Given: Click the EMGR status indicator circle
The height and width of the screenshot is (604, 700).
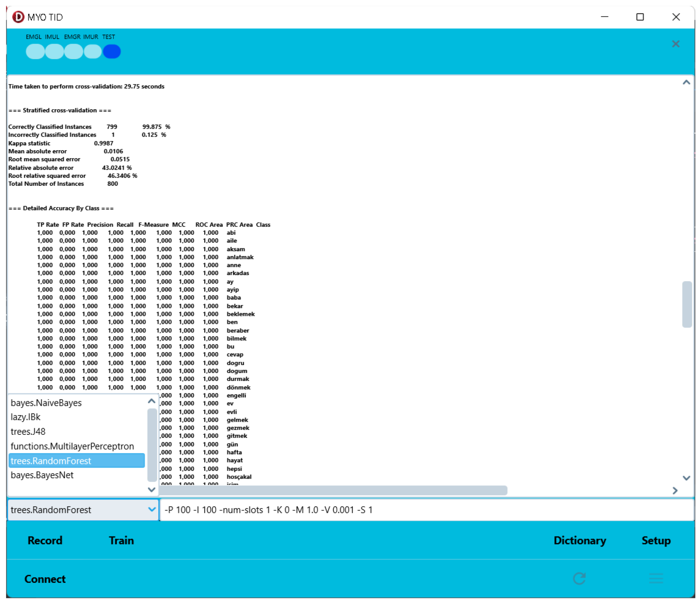Looking at the screenshot, I should 74,52.
